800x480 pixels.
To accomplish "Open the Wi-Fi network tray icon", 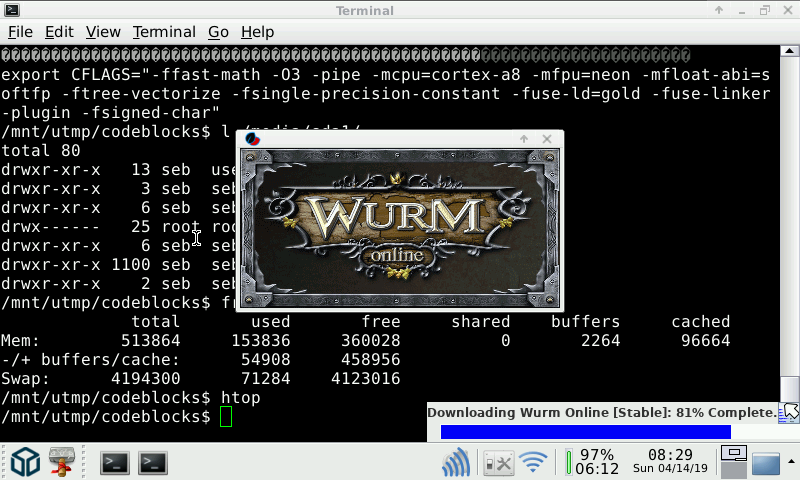I will pos(534,462).
